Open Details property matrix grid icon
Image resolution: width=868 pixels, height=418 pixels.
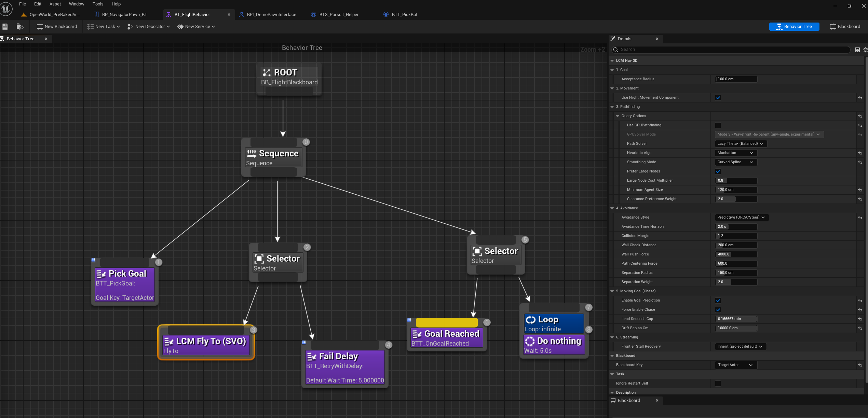[x=857, y=50]
